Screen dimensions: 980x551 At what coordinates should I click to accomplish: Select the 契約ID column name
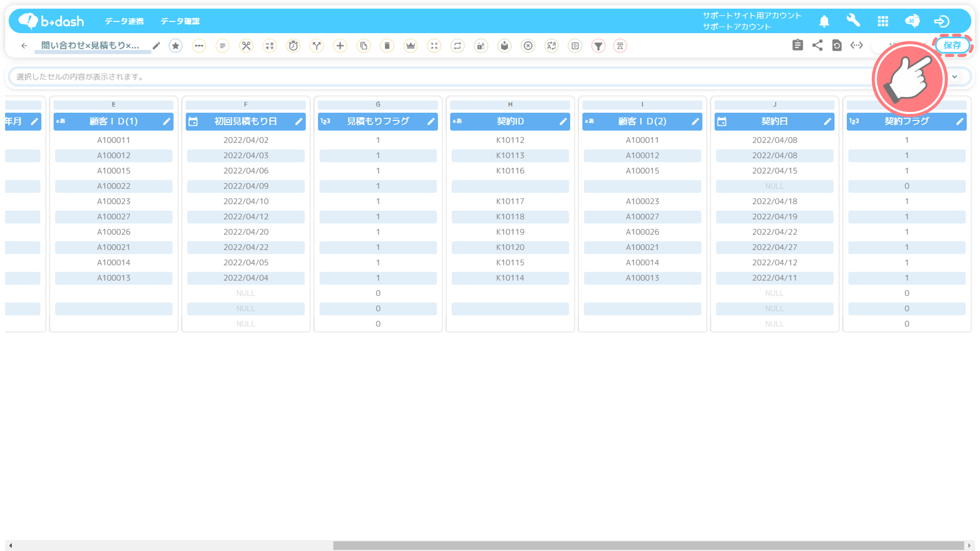tap(510, 121)
